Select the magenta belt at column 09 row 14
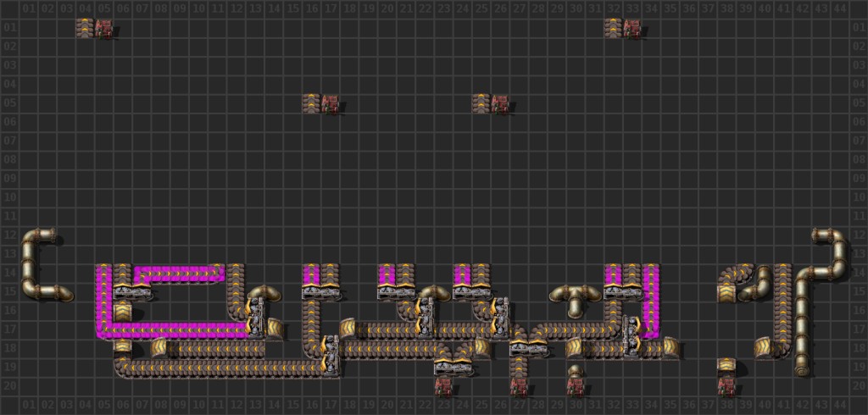Viewport: 868px width, 415px height. (179, 274)
